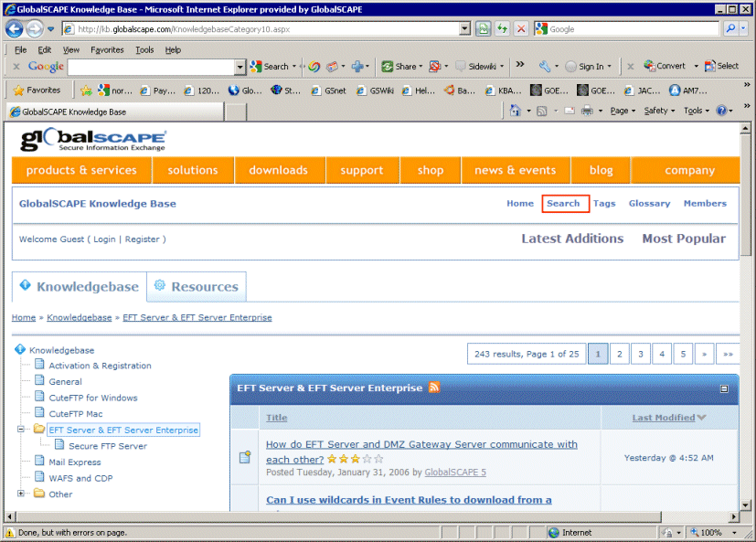Click the magnifier search button in IE search box
This screenshot has width=756, height=542.
point(730,29)
